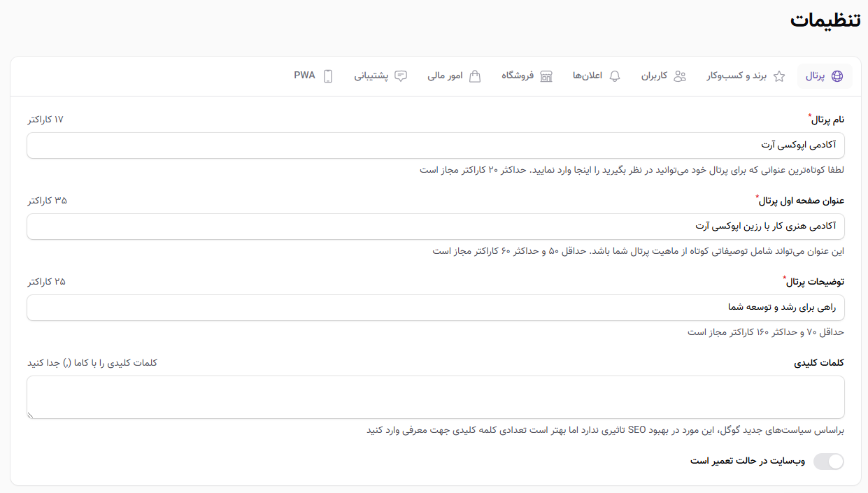Click the ۳۵ کاراکتر counter text
The height and width of the screenshot is (493, 868).
[47, 201]
